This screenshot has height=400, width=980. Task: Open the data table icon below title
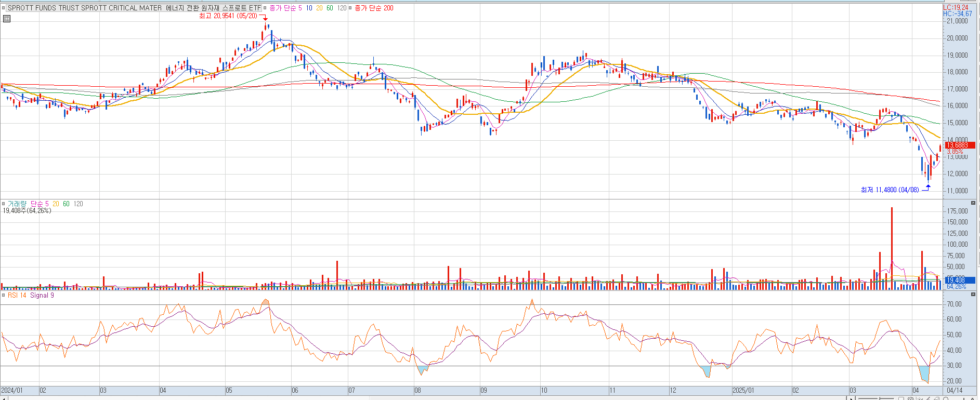coord(6,19)
